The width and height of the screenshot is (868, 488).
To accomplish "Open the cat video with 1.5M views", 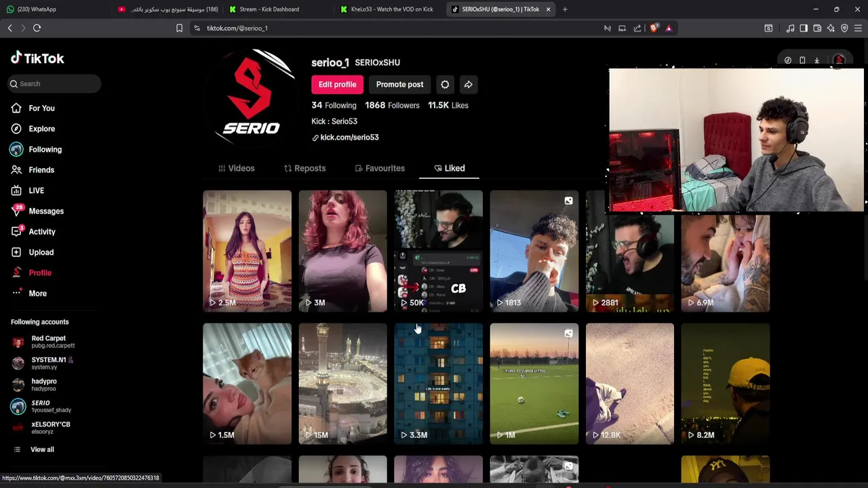I will (247, 384).
